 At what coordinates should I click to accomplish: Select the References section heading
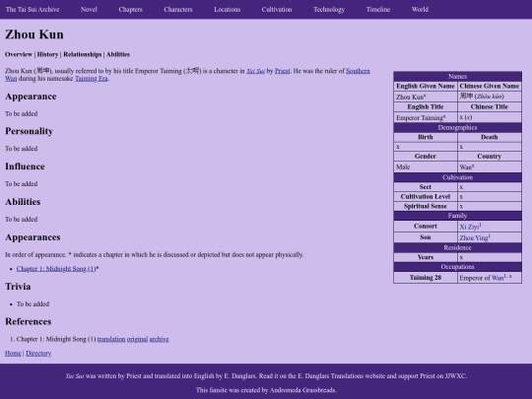click(29, 321)
